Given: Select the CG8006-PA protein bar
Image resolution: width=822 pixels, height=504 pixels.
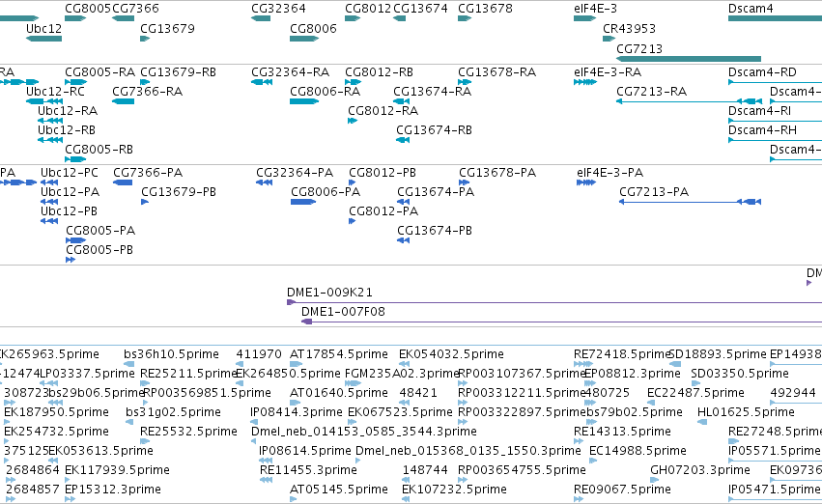Looking at the screenshot, I should click(x=303, y=202).
